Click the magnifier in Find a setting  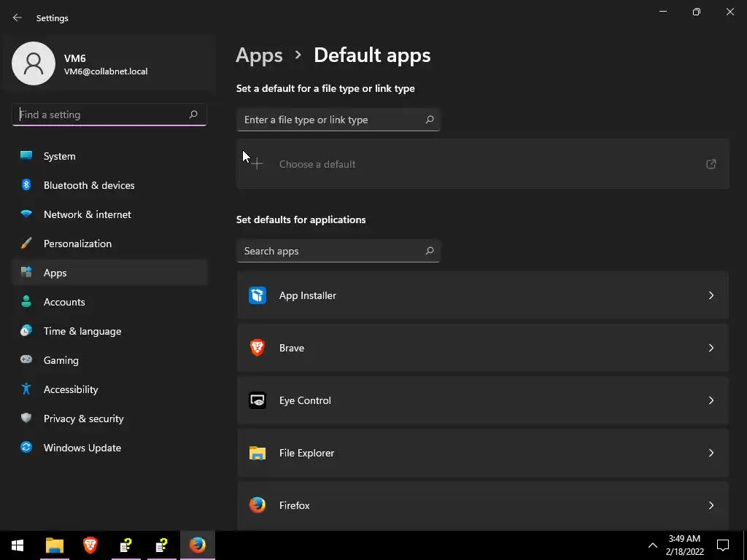(193, 114)
